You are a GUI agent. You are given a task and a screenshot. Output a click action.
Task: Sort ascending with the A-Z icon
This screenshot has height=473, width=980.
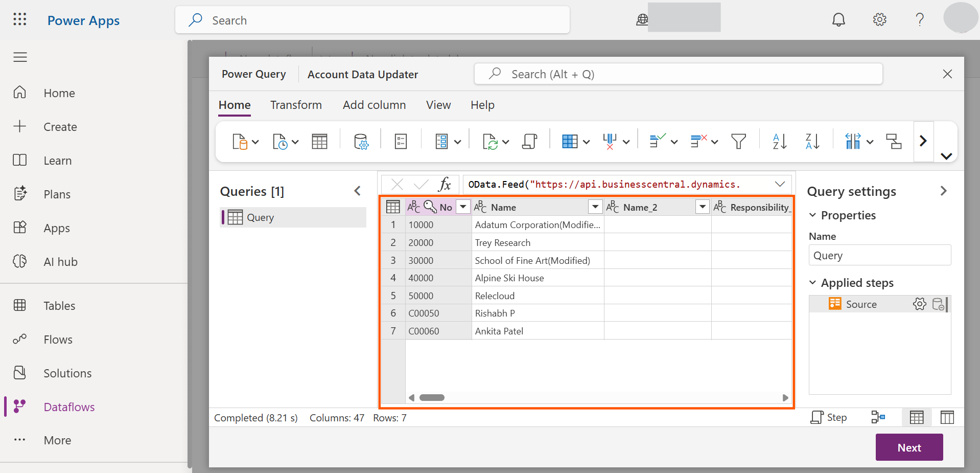coord(779,142)
